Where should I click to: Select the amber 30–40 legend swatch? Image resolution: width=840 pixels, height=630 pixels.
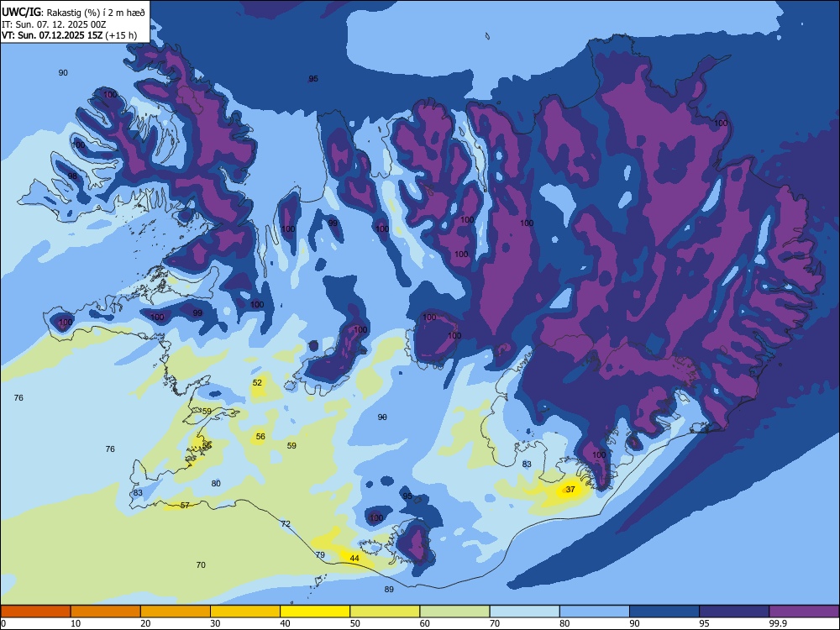[x=245, y=612]
